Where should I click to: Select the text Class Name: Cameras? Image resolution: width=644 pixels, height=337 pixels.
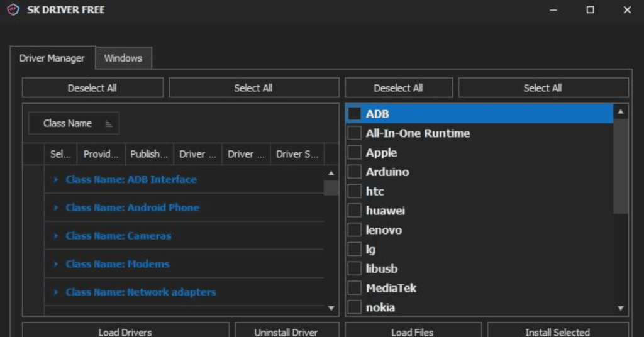[118, 236]
